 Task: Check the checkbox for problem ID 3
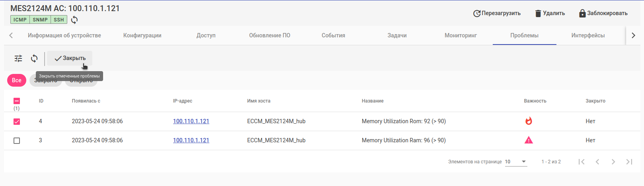pyautogui.click(x=17, y=141)
